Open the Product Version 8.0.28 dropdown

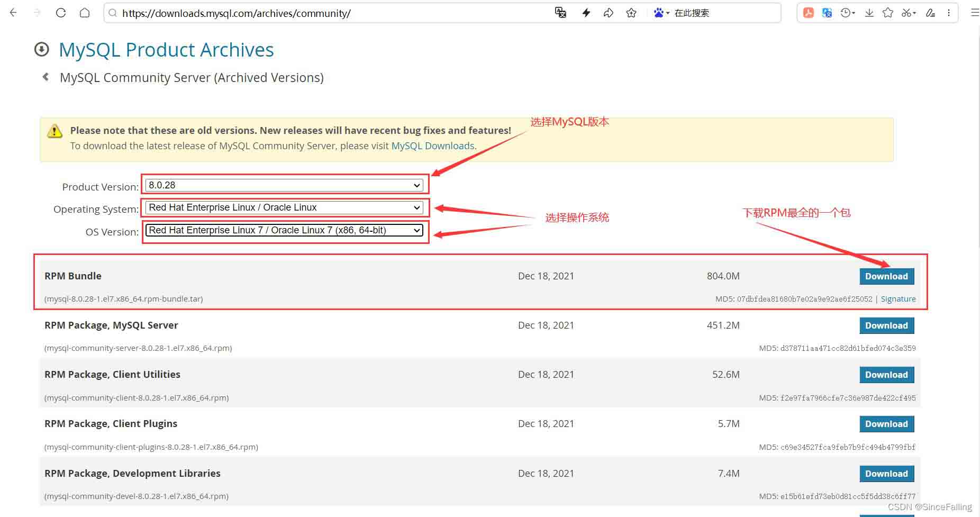[x=284, y=185]
